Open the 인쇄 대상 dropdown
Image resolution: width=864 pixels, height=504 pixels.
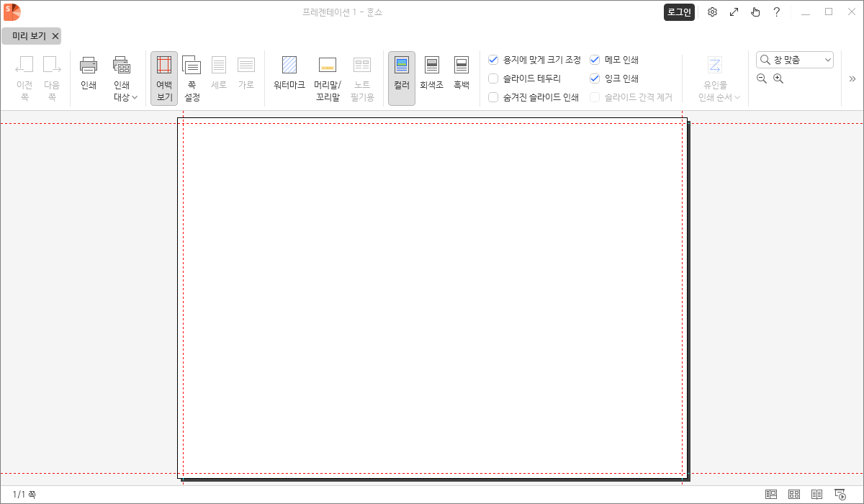[x=122, y=78]
